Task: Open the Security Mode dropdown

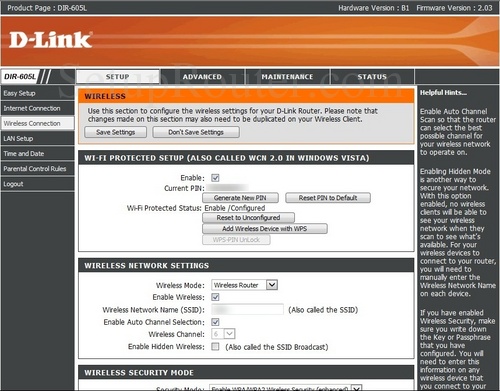Action: coord(286,388)
